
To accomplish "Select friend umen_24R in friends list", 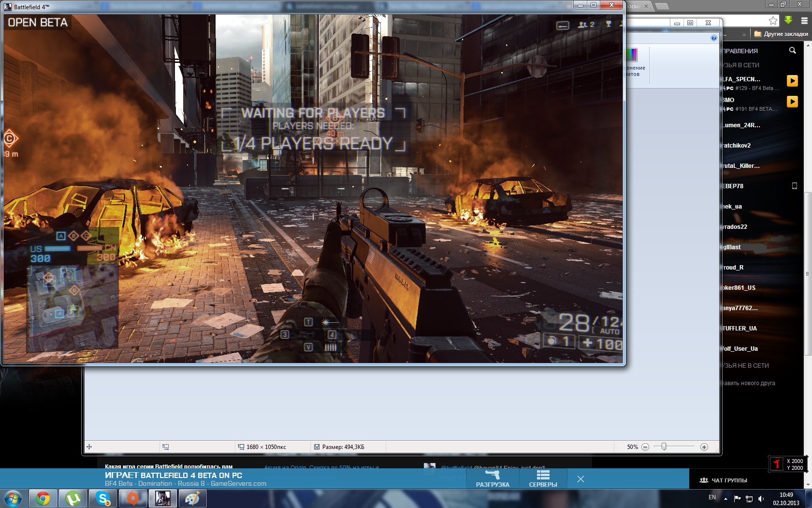I will point(741,125).
